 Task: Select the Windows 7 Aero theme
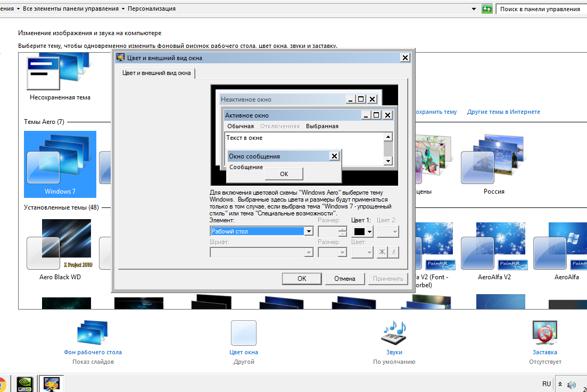[x=60, y=164]
